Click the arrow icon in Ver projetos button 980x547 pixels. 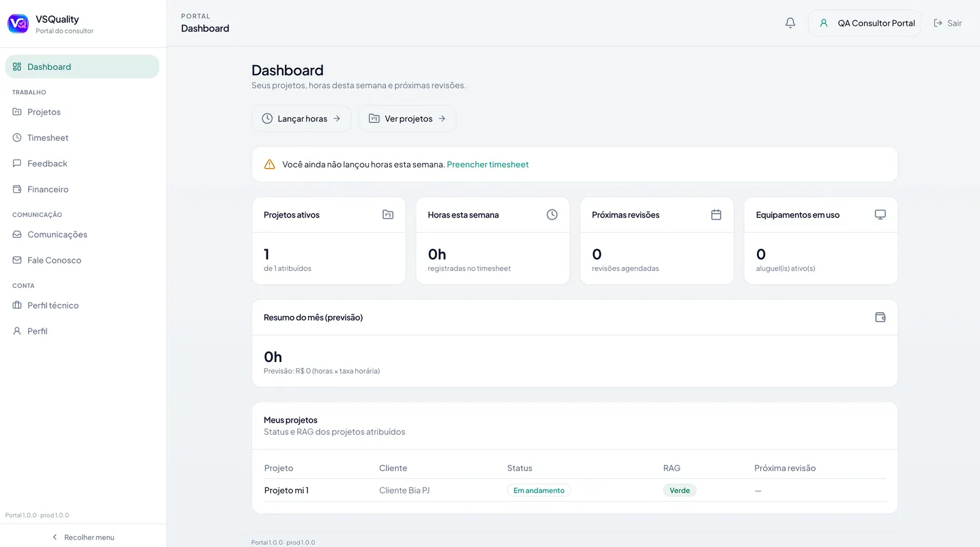(442, 119)
